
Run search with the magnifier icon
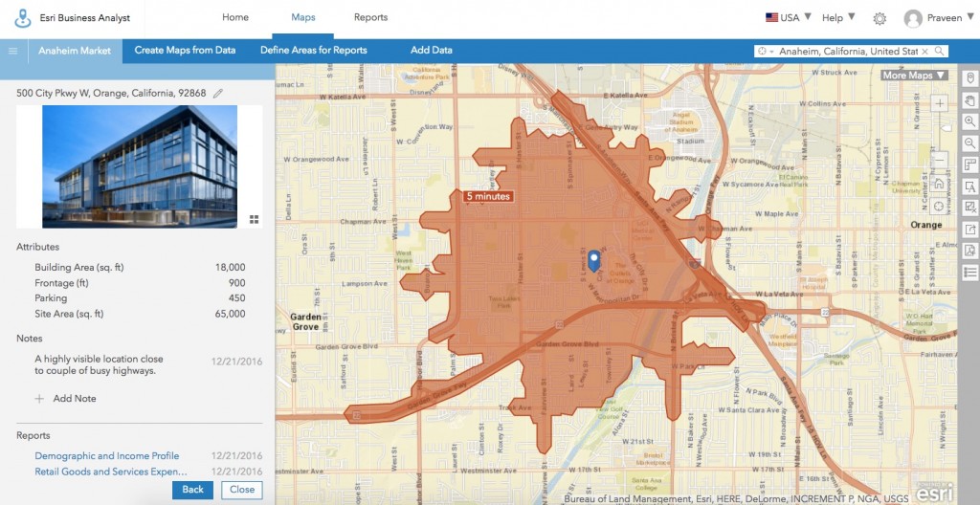coord(939,52)
